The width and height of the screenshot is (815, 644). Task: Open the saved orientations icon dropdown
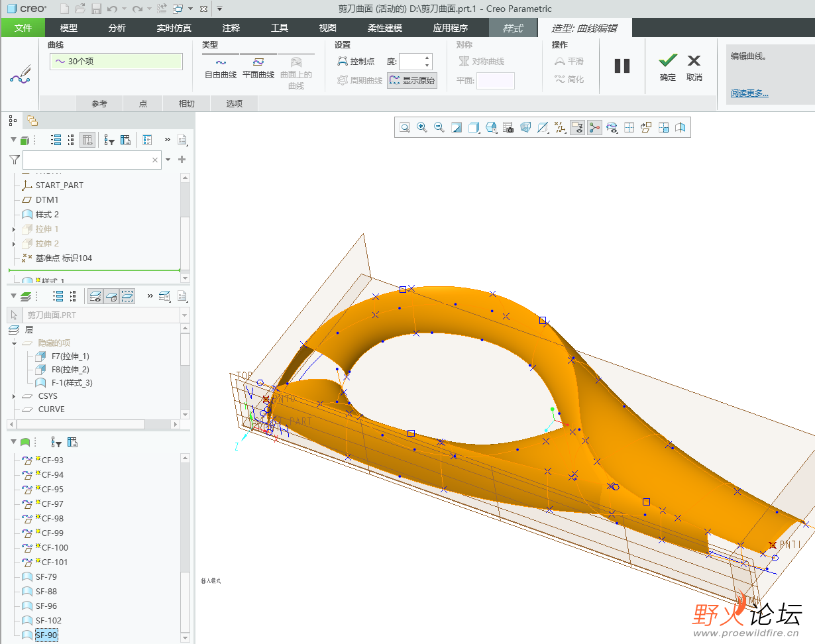[491, 127]
